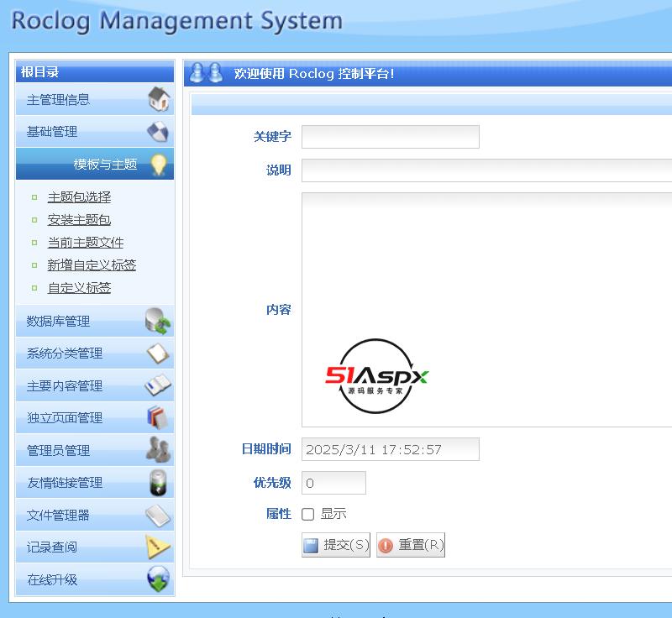
Task: Click the 根目录 header
Action: pos(95,71)
